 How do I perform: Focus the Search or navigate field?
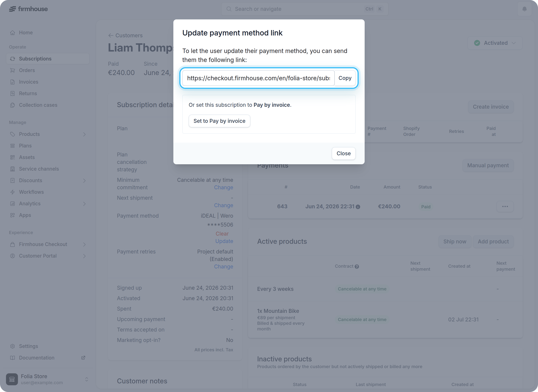(x=305, y=9)
